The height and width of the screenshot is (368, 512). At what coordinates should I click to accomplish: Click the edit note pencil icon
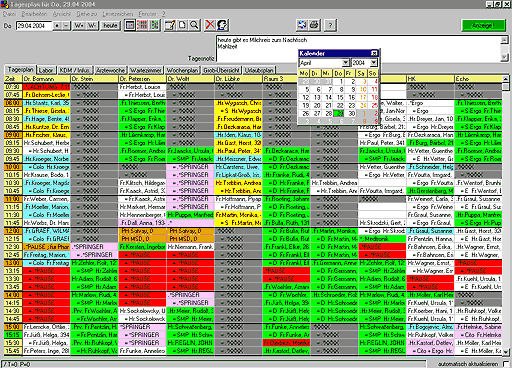pyautogui.click(x=170, y=25)
